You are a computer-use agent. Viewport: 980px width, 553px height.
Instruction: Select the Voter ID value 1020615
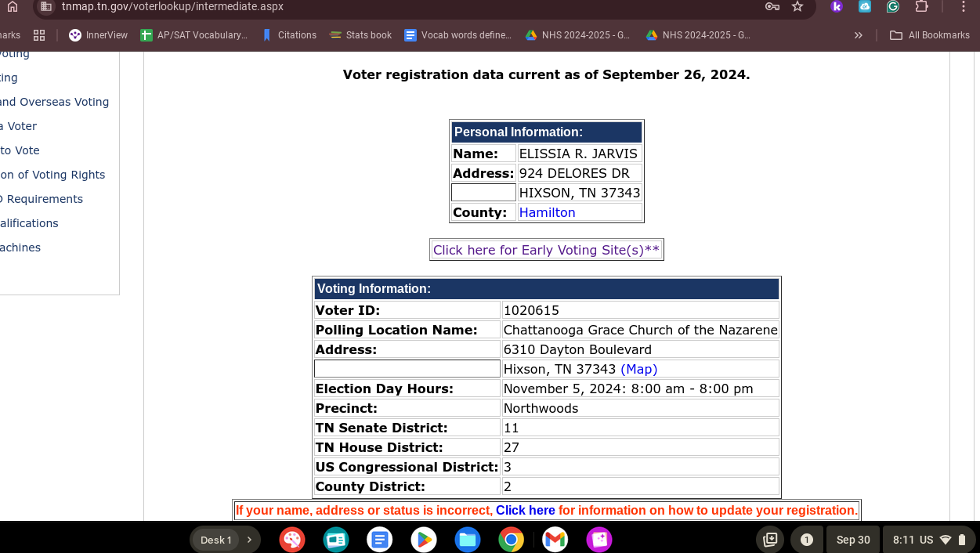click(x=531, y=310)
